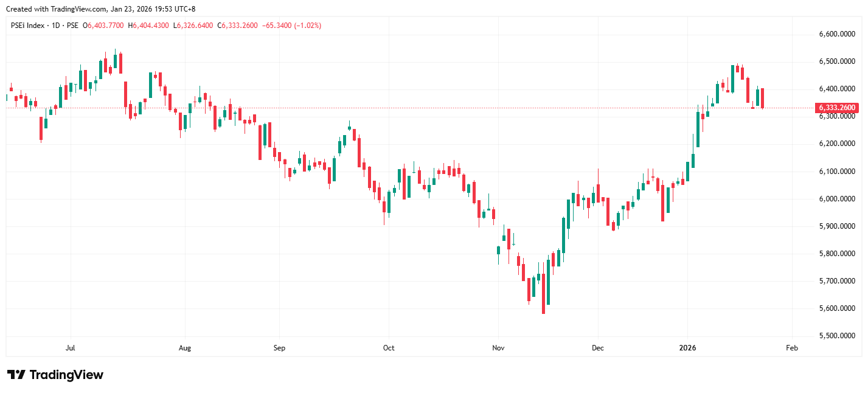Click the Close value C6,333.2600
The width and height of the screenshot is (868, 393).
[x=239, y=26]
